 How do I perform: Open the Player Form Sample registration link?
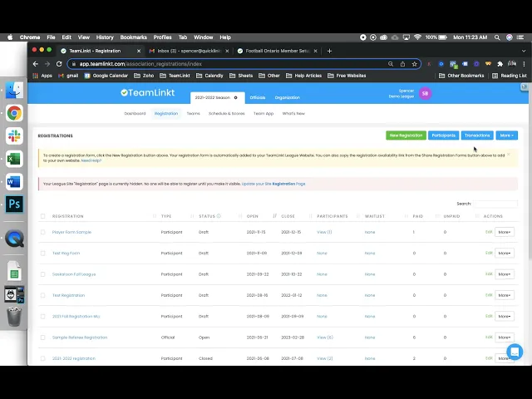(x=71, y=232)
